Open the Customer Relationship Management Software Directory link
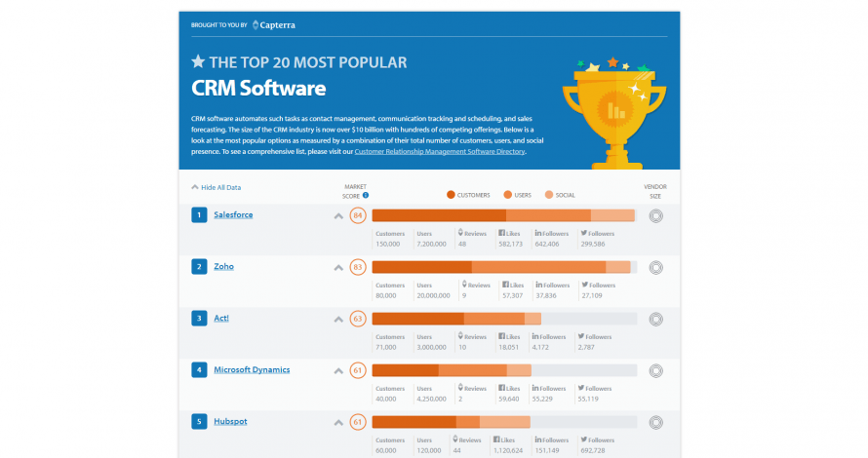Image resolution: width=868 pixels, height=458 pixels. (x=440, y=152)
